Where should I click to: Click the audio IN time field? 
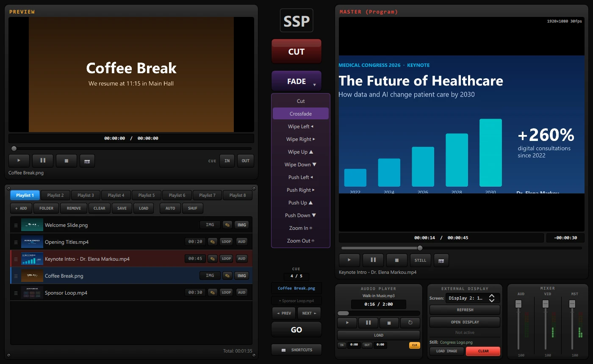(354, 345)
